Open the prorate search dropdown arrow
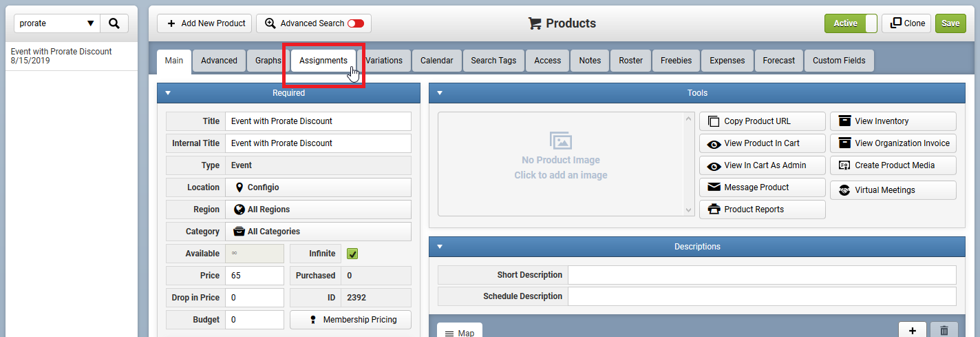This screenshot has width=980, height=337. pos(91,23)
